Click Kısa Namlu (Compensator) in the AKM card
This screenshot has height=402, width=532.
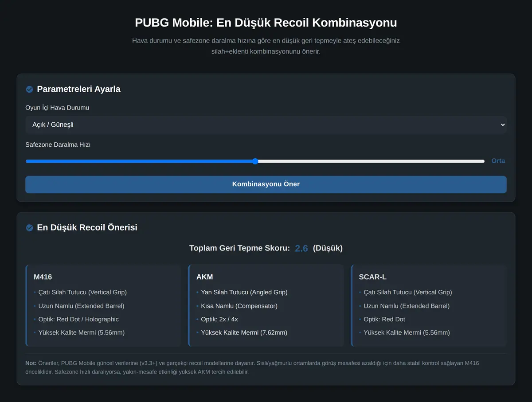[239, 306]
